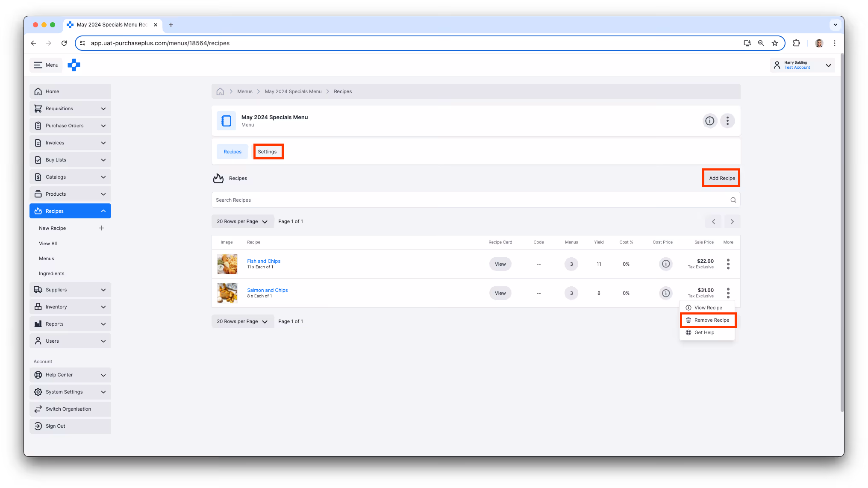Click Switch Organisation in sidebar
Screen dimensions: 868x488
pyautogui.click(x=70, y=409)
